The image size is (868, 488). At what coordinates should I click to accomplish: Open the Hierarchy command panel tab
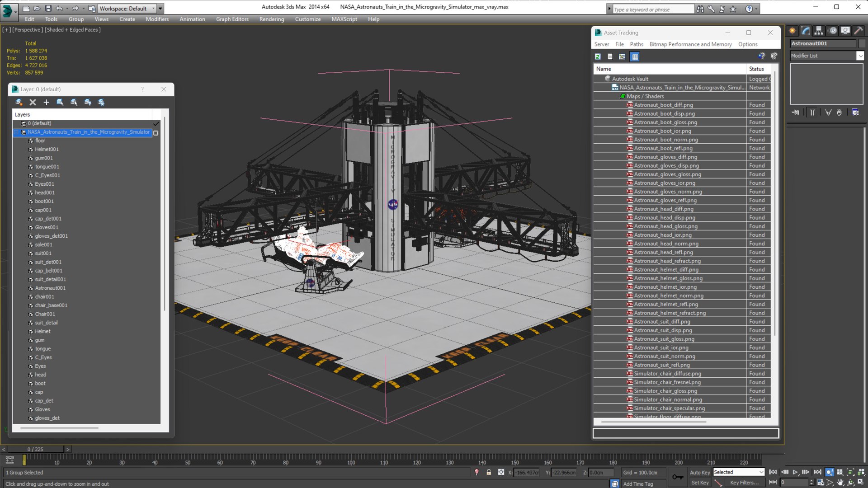tap(819, 31)
